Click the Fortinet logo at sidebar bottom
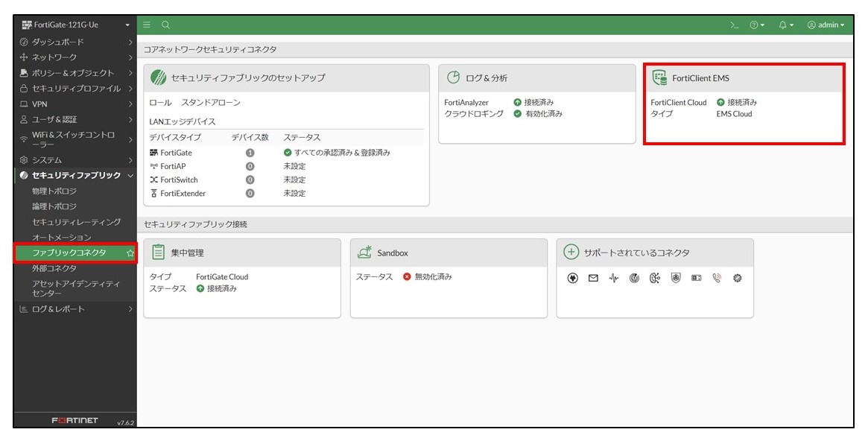This screenshot has width=868, height=441. click(x=75, y=421)
